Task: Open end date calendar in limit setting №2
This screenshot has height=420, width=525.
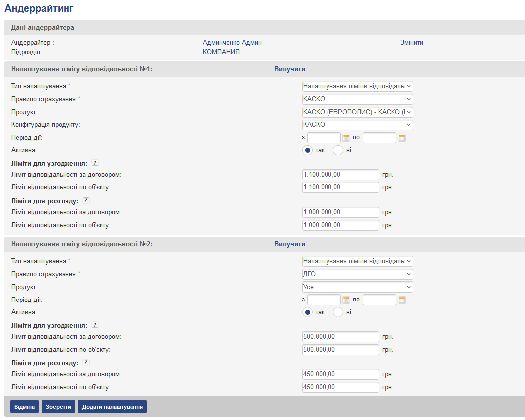Action: (x=402, y=300)
